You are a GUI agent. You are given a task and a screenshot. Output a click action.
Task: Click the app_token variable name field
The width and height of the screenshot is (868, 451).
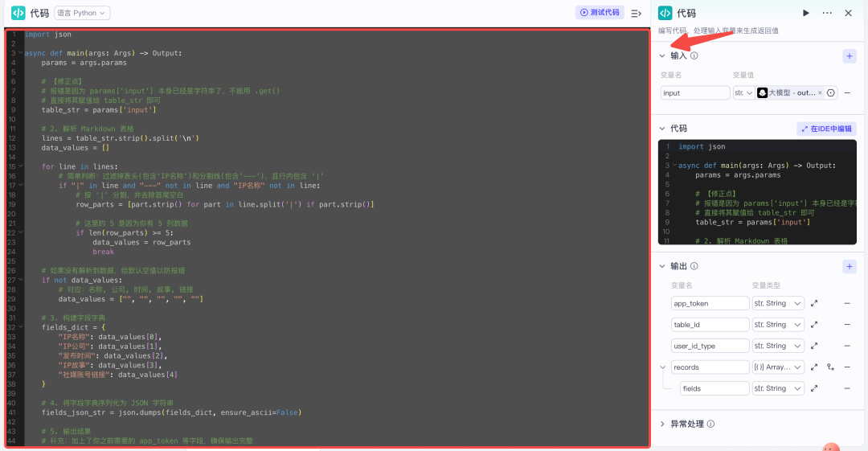point(710,304)
